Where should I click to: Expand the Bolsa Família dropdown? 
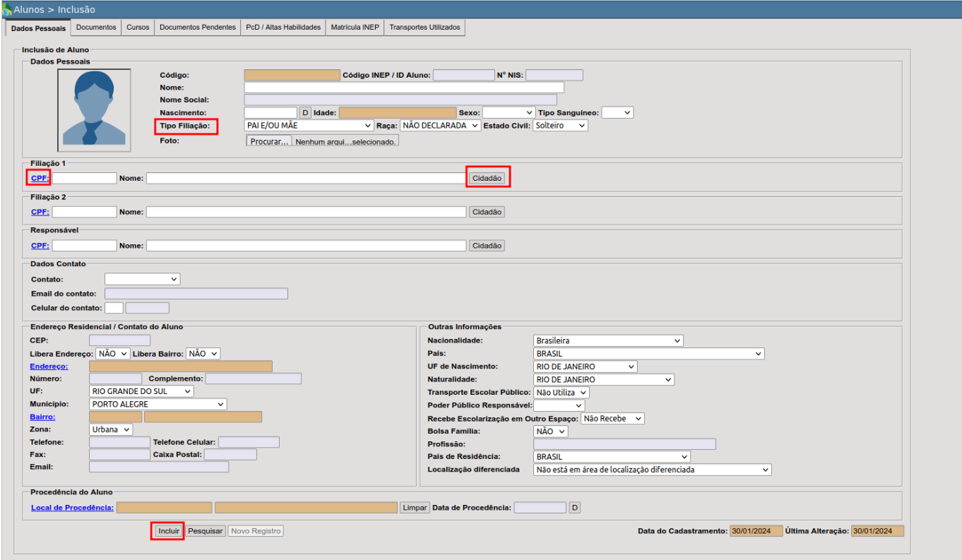point(550,431)
